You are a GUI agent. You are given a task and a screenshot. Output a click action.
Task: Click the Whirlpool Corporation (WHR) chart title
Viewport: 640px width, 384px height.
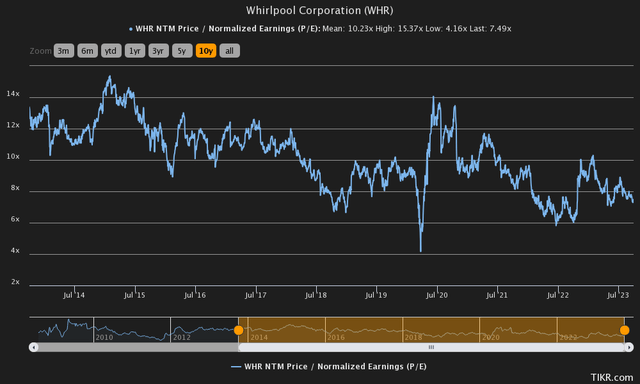point(320,10)
